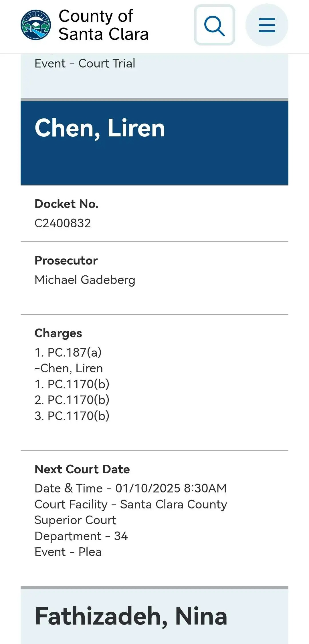Click the Docket No. label
309x644 pixels.
point(66,204)
